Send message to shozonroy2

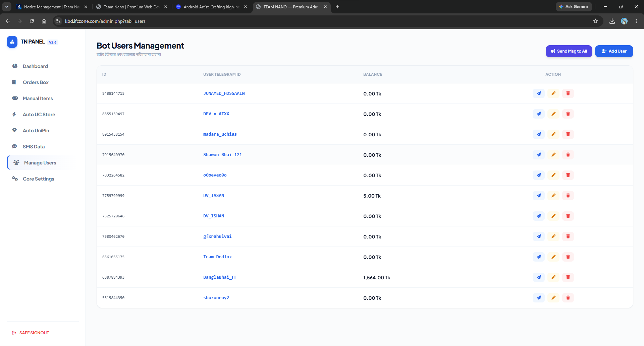[x=539, y=298]
